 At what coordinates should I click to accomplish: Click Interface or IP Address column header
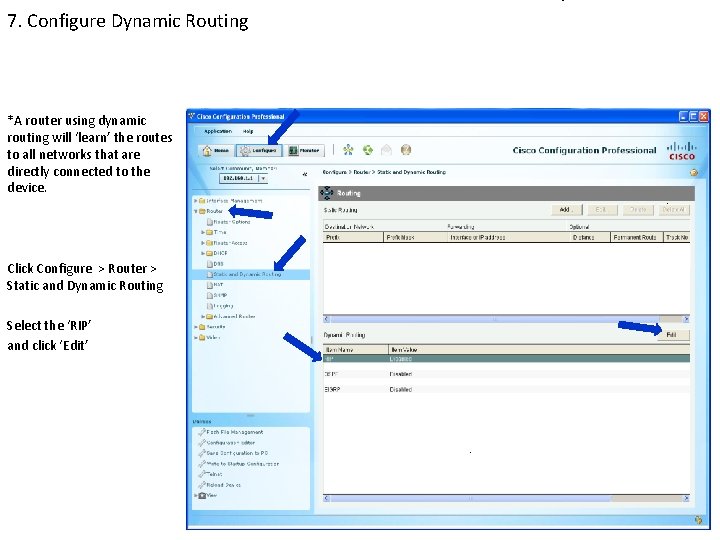click(x=508, y=237)
